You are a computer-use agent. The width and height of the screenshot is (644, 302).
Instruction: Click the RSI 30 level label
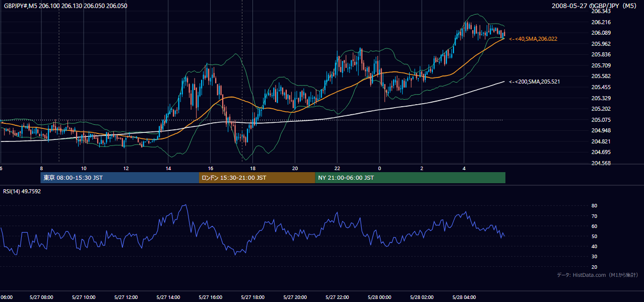(594, 256)
